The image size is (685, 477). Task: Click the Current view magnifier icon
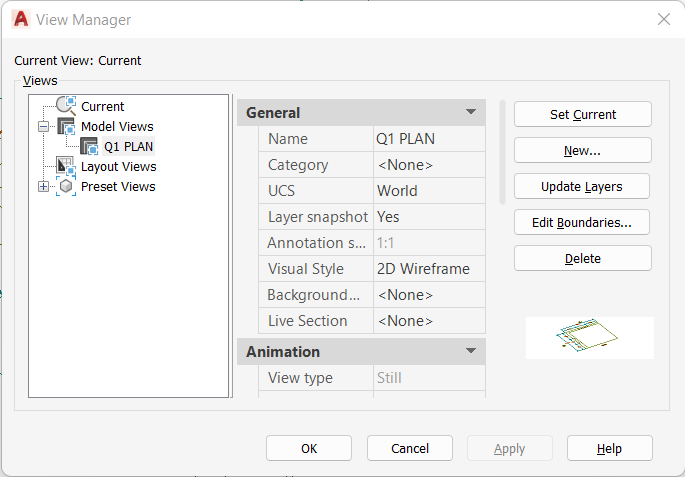point(66,106)
